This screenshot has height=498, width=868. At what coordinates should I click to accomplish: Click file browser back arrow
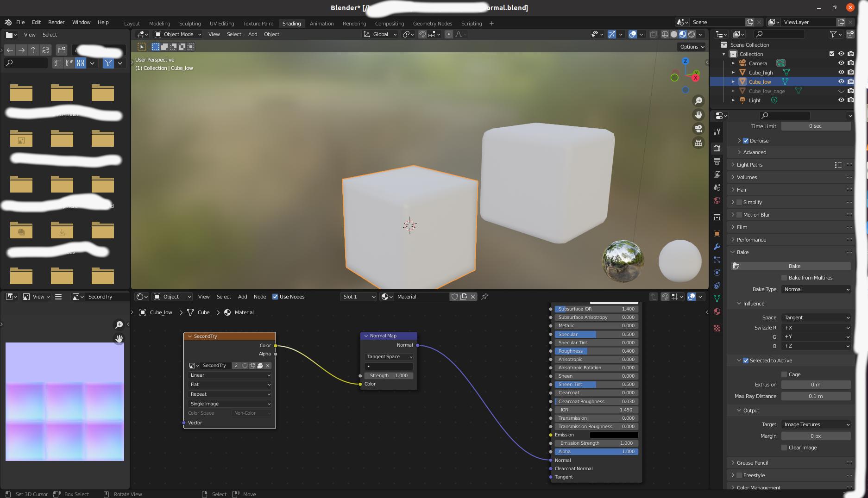pyautogui.click(x=10, y=50)
